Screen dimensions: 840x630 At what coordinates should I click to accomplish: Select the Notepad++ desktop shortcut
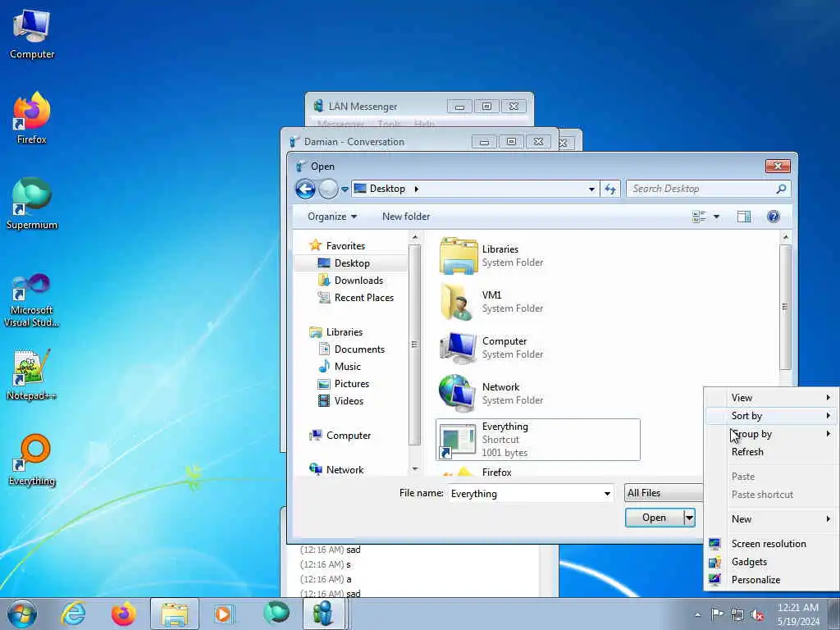31,375
